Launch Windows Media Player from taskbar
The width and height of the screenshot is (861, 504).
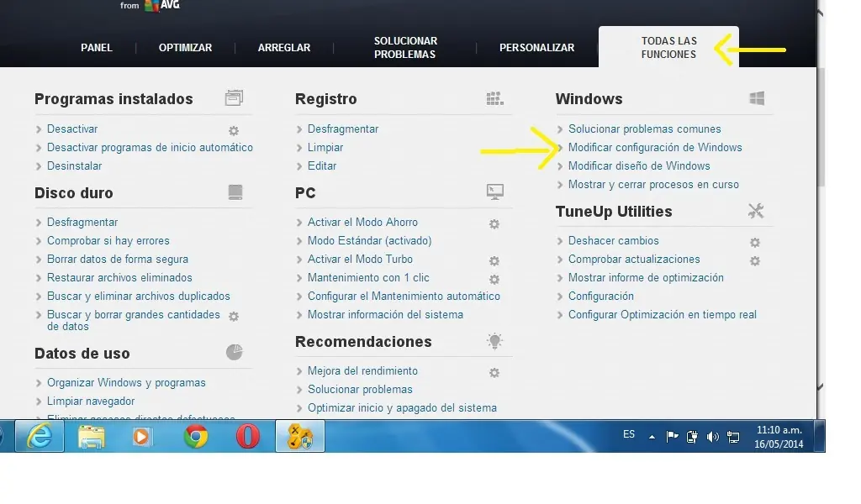click(141, 437)
